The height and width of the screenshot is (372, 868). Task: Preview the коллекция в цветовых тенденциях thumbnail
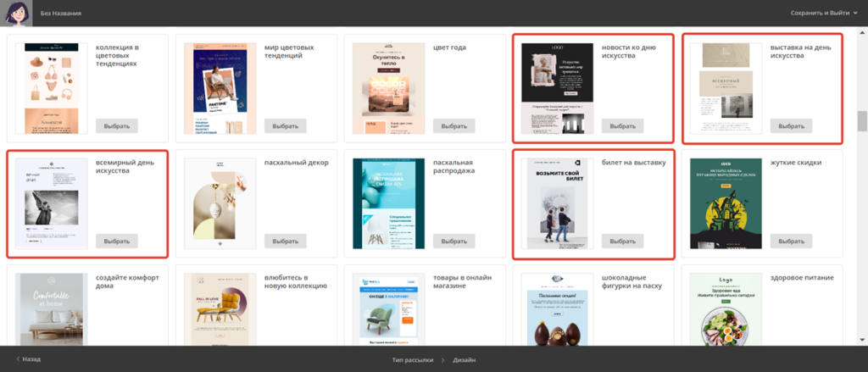coord(52,89)
